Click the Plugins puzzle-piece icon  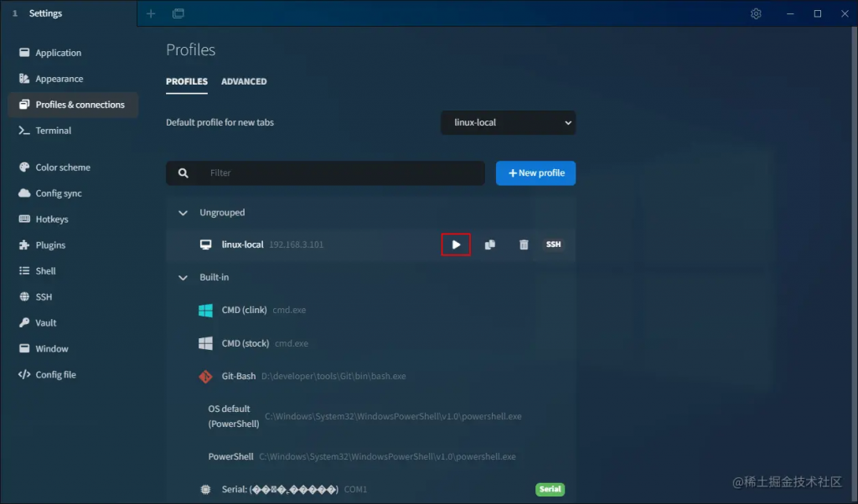tap(24, 245)
